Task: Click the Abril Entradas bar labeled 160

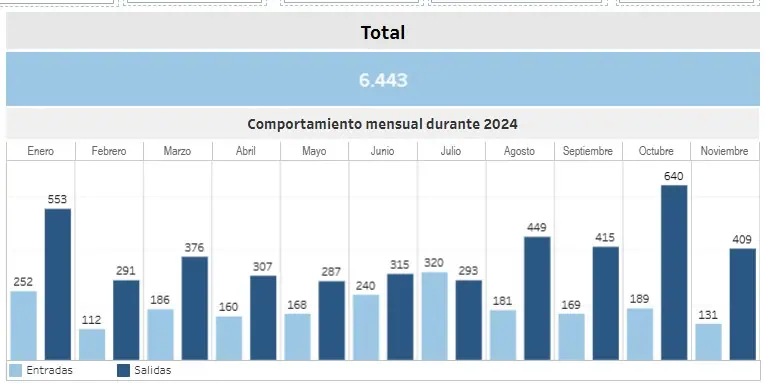Action: (x=229, y=338)
